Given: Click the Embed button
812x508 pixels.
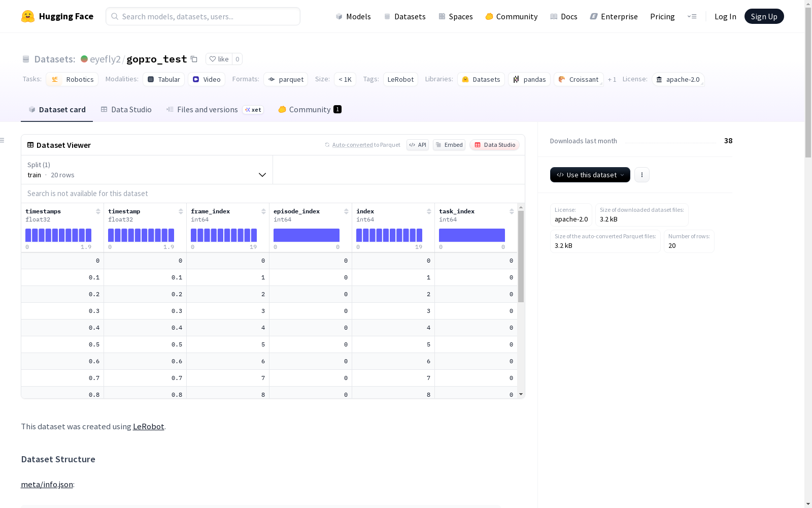Looking at the screenshot, I should (449, 145).
